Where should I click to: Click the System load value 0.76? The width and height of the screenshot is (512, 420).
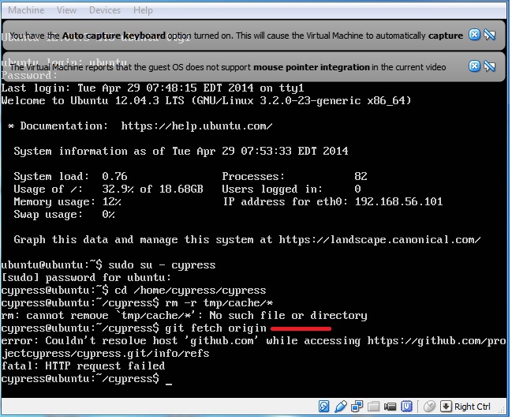114,177
